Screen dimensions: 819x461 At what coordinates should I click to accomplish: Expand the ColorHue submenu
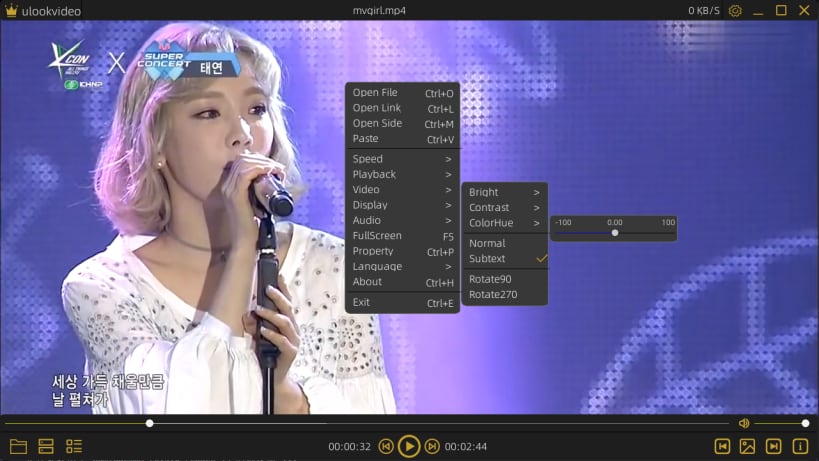(505, 223)
